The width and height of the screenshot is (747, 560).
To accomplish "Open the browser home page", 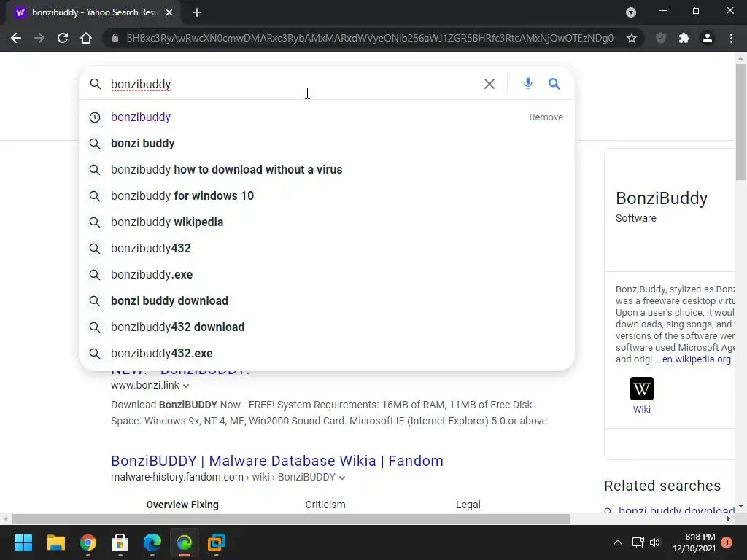I will pyautogui.click(x=86, y=38).
